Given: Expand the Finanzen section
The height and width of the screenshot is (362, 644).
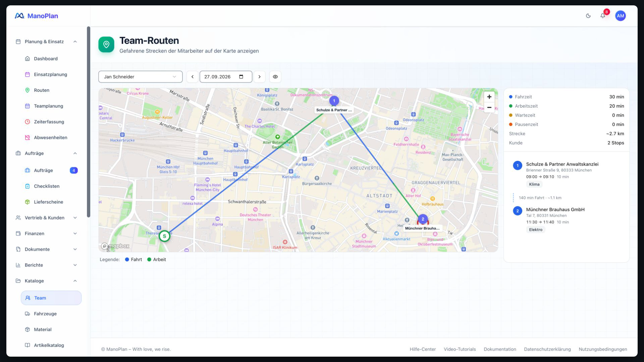Looking at the screenshot, I should click(x=46, y=233).
